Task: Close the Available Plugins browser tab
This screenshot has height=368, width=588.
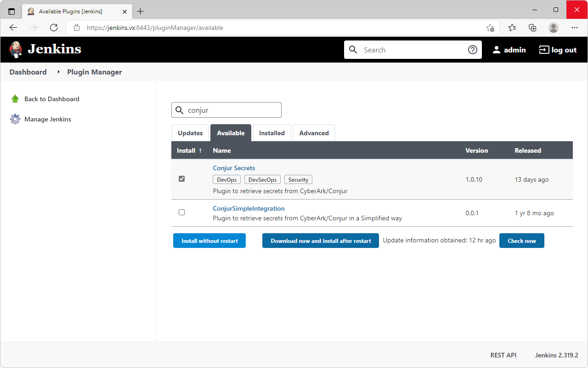Action: coord(124,11)
